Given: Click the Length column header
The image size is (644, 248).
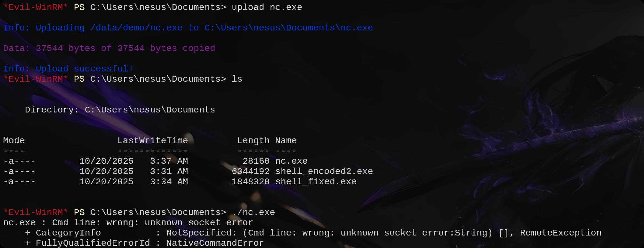Looking at the screenshot, I should point(253,141).
